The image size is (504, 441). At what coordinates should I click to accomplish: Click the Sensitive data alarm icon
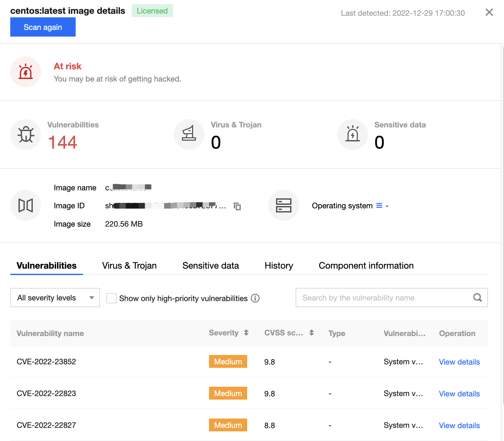click(353, 134)
